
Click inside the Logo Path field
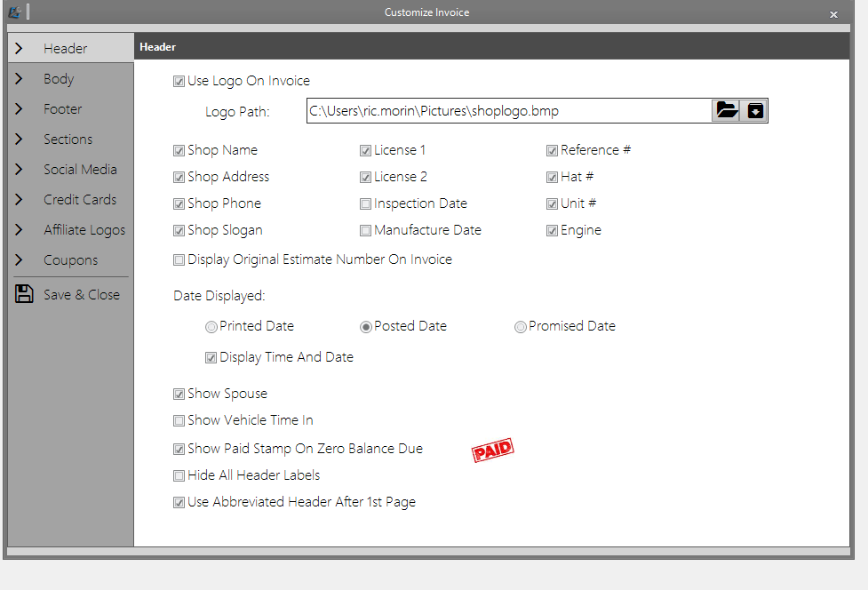[x=508, y=111]
